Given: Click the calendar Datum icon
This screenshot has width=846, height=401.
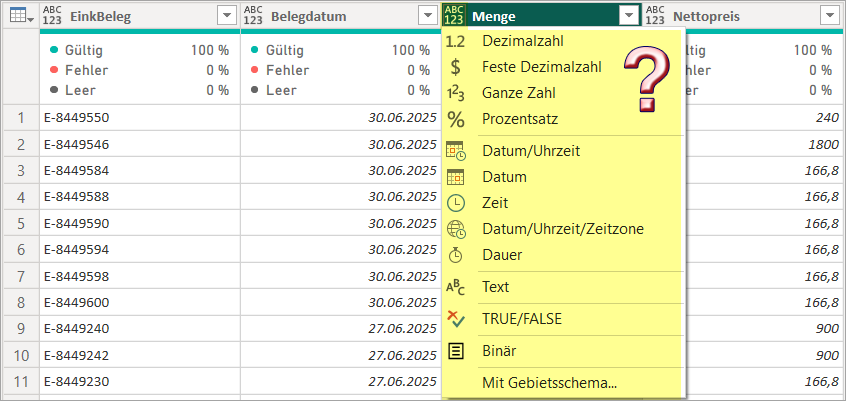Looking at the screenshot, I should [456, 177].
